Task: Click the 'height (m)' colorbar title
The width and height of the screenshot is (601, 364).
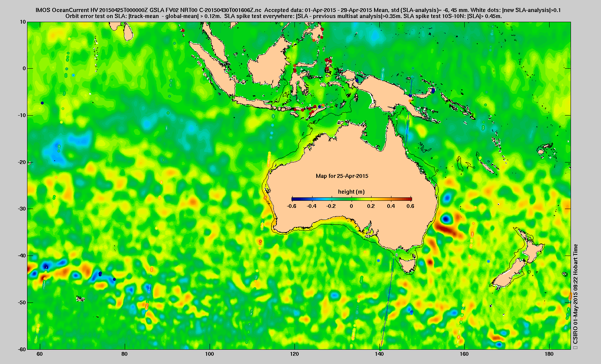Action: tap(351, 192)
